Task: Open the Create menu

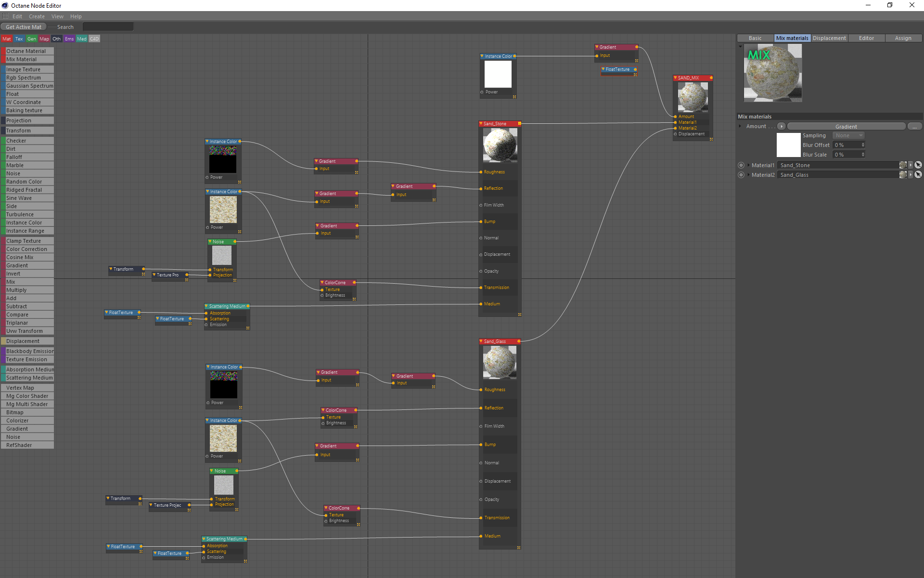Action: coord(37,16)
